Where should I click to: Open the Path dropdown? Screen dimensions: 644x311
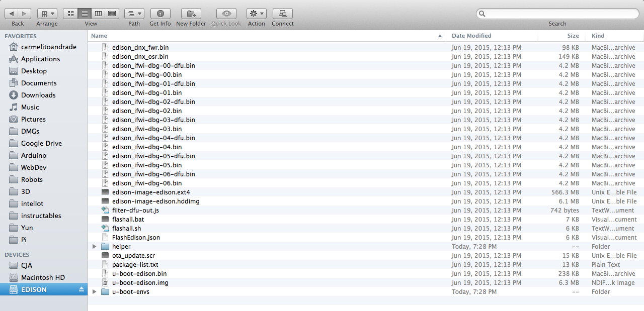[x=134, y=14]
